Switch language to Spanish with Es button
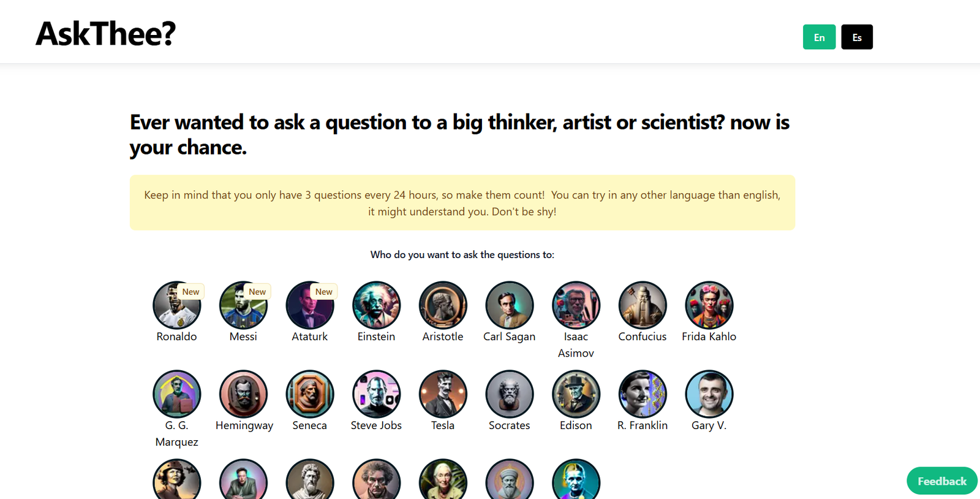The image size is (980, 499). [857, 37]
